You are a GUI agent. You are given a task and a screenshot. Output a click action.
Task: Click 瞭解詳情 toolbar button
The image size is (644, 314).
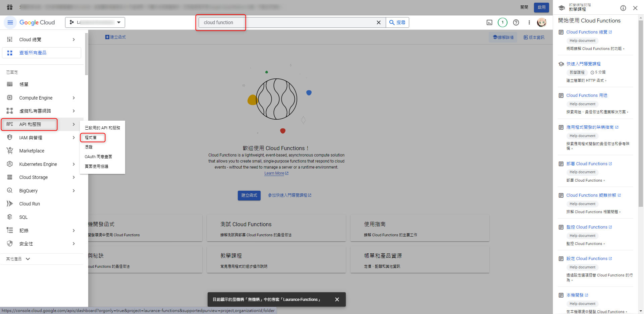pos(503,37)
